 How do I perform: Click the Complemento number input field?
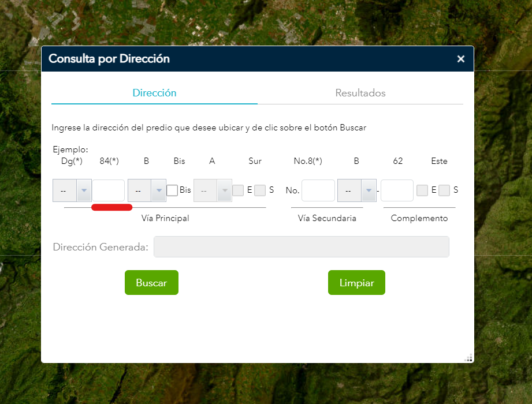click(x=397, y=190)
